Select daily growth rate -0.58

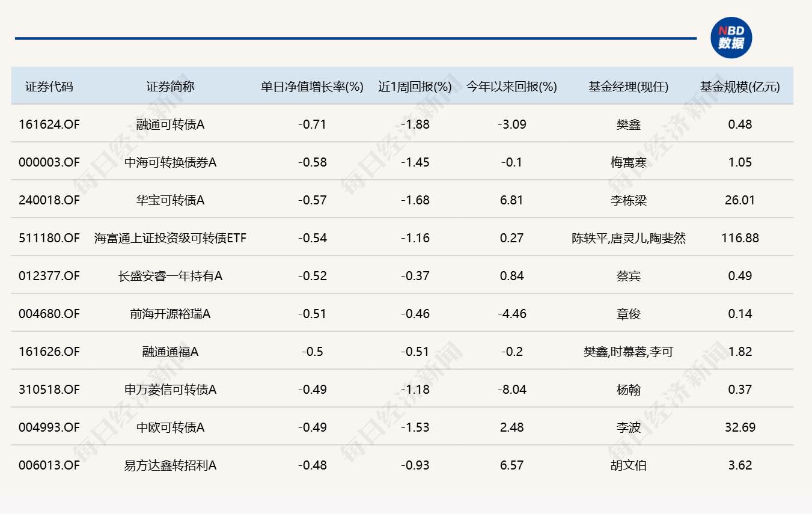point(313,162)
